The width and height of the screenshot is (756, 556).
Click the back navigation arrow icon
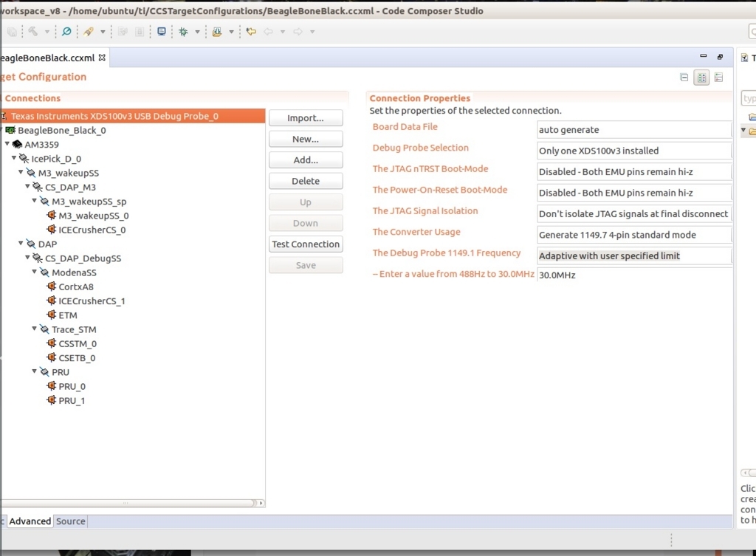pos(269,32)
